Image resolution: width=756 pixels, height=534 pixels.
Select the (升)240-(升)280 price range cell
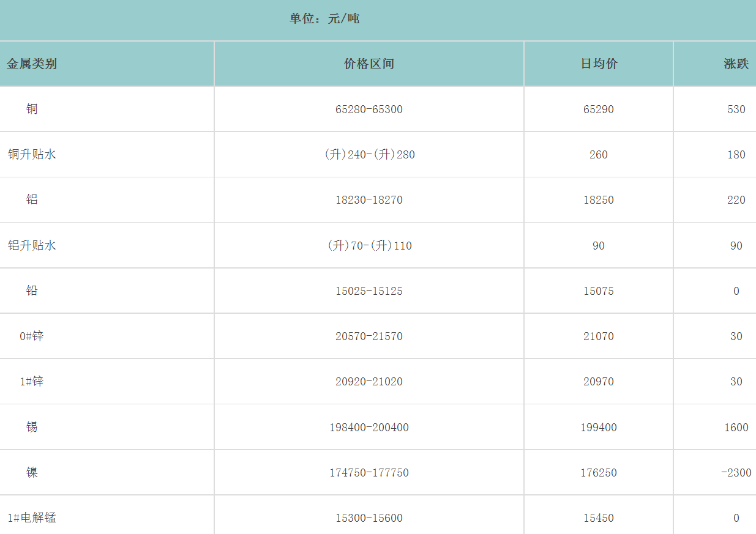[369, 155]
